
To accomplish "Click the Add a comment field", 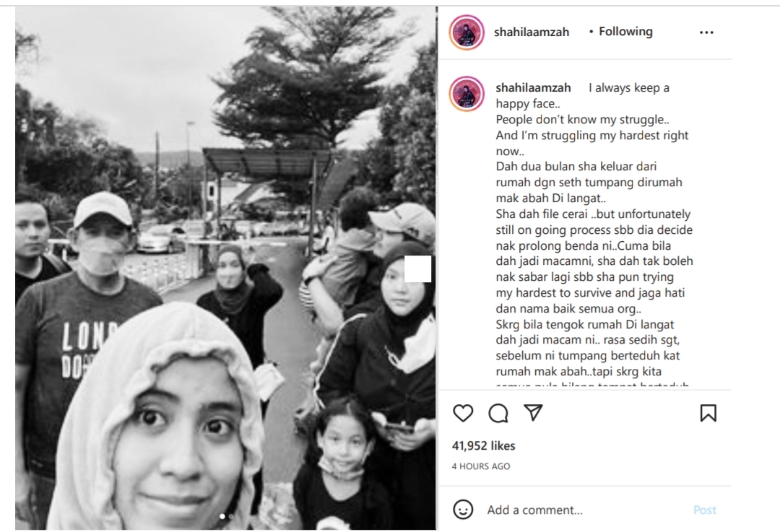I will click(x=587, y=510).
